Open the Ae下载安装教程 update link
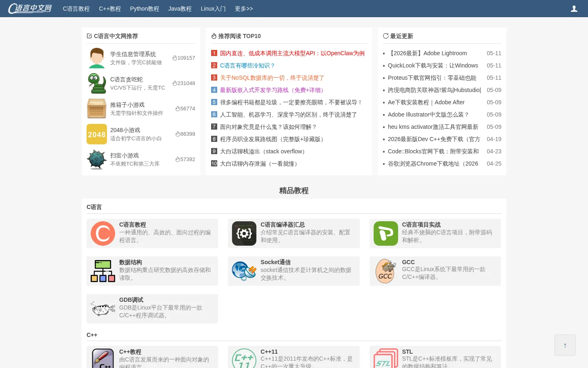This screenshot has width=588, height=368. 426,102
